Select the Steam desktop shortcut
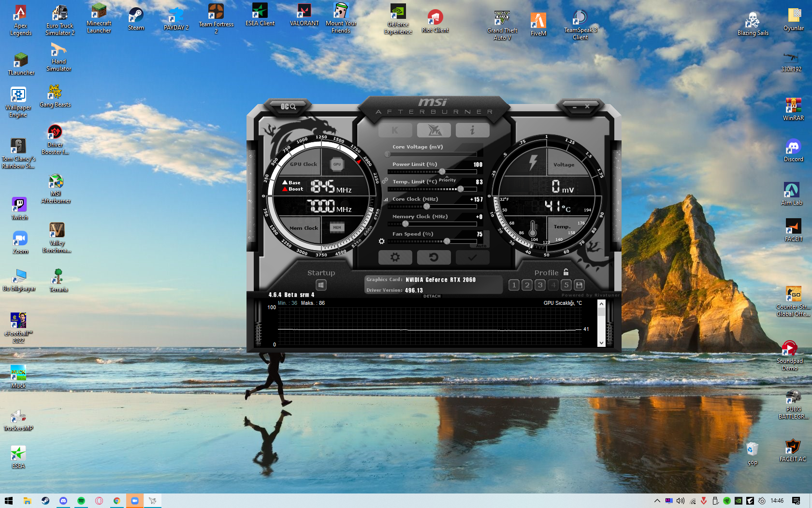 (x=136, y=19)
